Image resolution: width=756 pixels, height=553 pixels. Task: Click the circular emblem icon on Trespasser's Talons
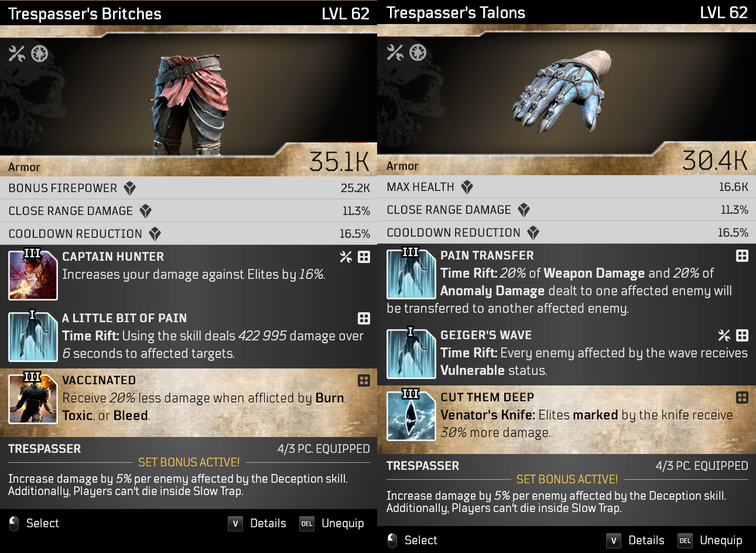[x=418, y=53]
